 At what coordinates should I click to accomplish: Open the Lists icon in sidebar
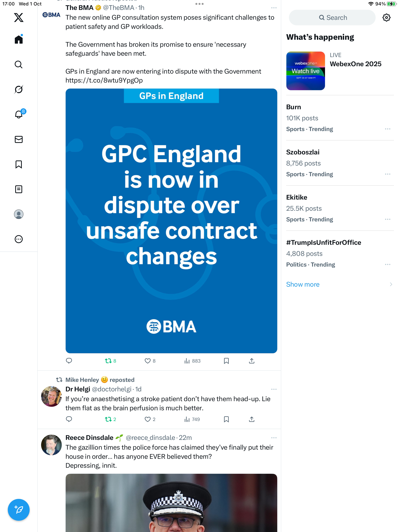point(19,189)
